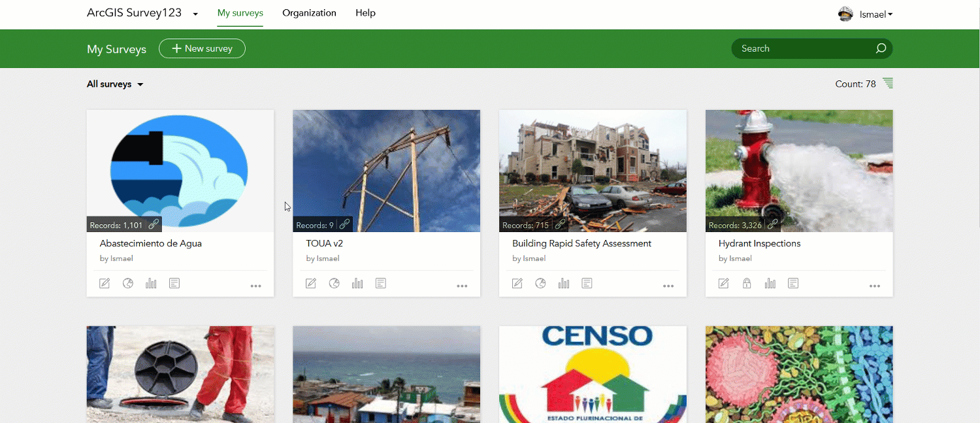
Task: Click the 'Records: 3,326' label
Action: pos(736,225)
